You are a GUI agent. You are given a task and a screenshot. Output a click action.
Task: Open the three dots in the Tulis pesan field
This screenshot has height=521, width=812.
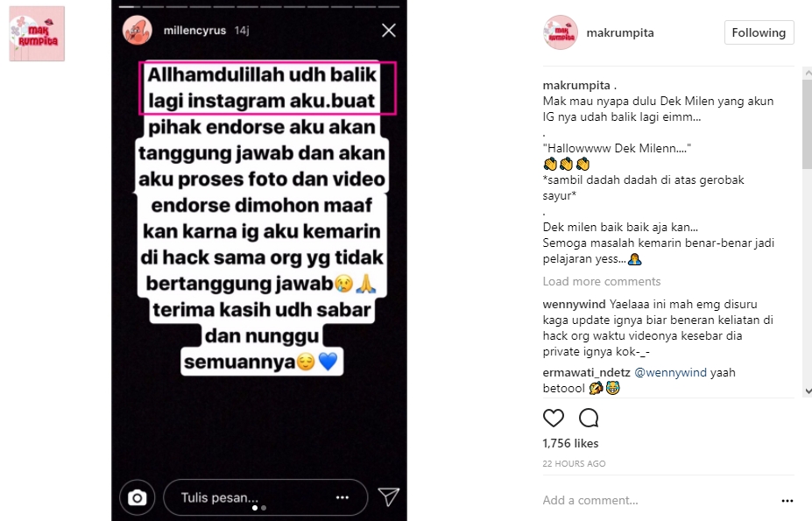click(342, 497)
